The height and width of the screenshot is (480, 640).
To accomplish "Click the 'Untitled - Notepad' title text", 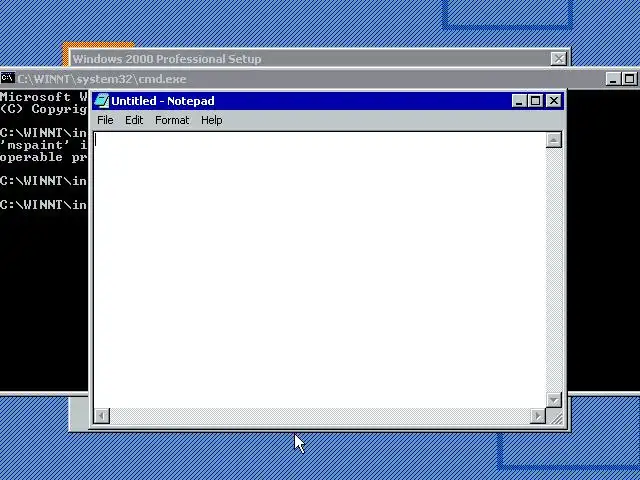I will point(162,101).
